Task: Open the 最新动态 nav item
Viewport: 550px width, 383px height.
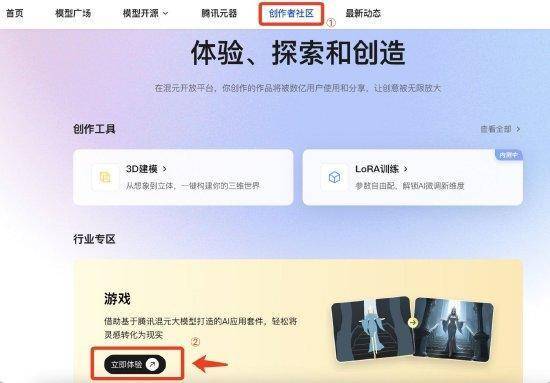Action: point(363,13)
